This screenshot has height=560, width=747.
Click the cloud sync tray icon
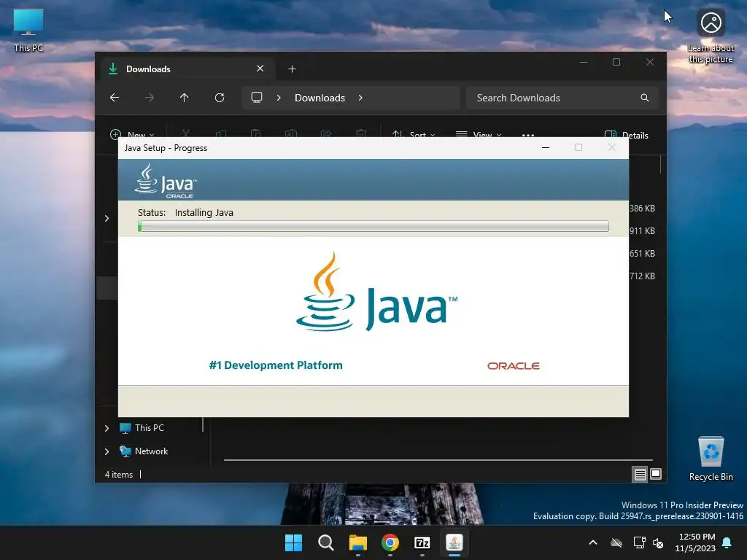pos(616,542)
